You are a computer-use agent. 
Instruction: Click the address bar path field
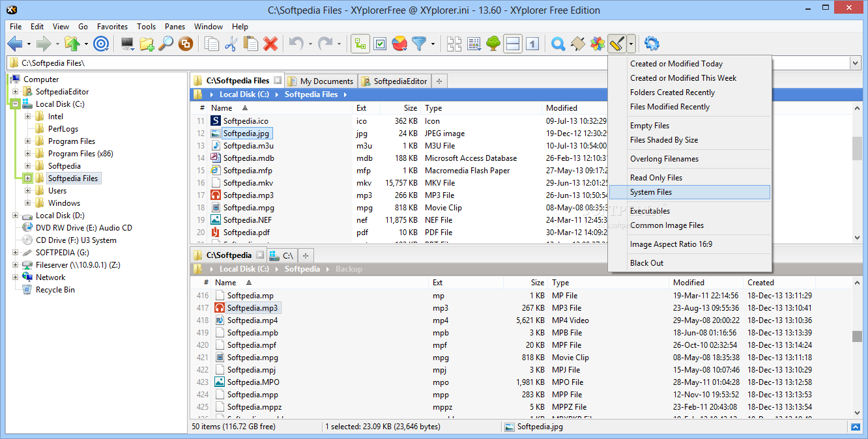pyautogui.click(x=428, y=63)
